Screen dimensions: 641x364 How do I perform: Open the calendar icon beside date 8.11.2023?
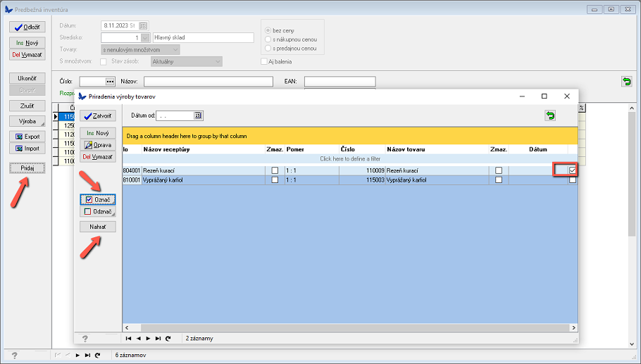tap(143, 26)
